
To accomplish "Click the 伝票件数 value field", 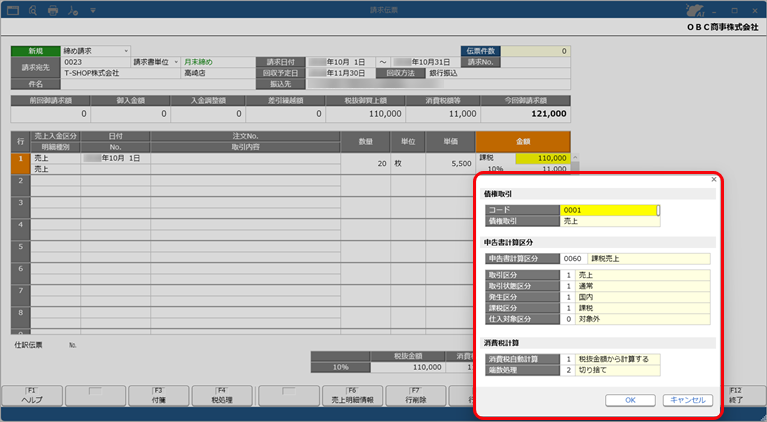I will [x=535, y=51].
